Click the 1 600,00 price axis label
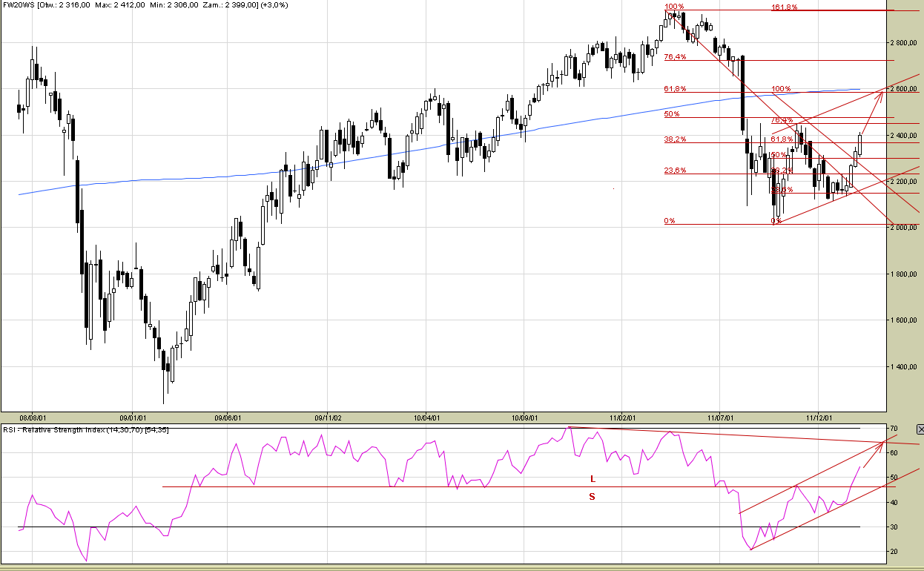Screen dimensions: 924x571 click(904, 320)
